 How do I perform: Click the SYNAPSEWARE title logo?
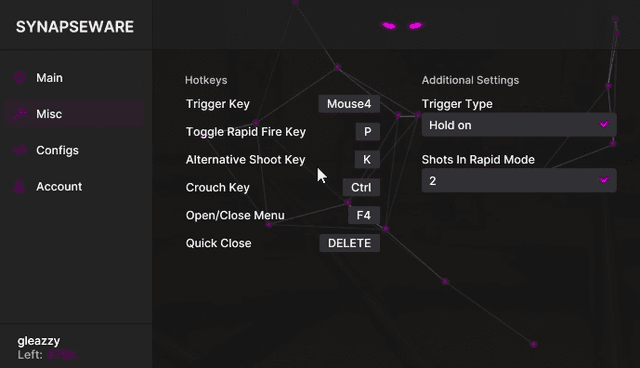[x=75, y=27]
